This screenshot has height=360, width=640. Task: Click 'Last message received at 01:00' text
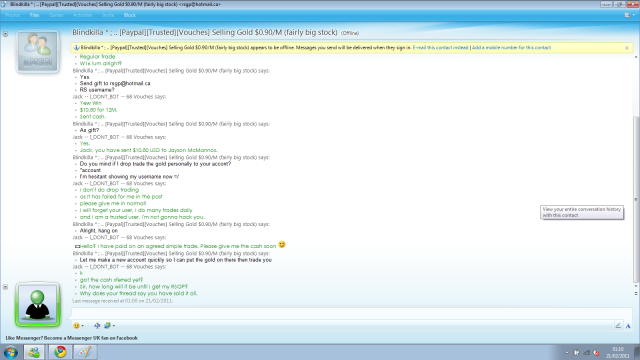click(122, 301)
